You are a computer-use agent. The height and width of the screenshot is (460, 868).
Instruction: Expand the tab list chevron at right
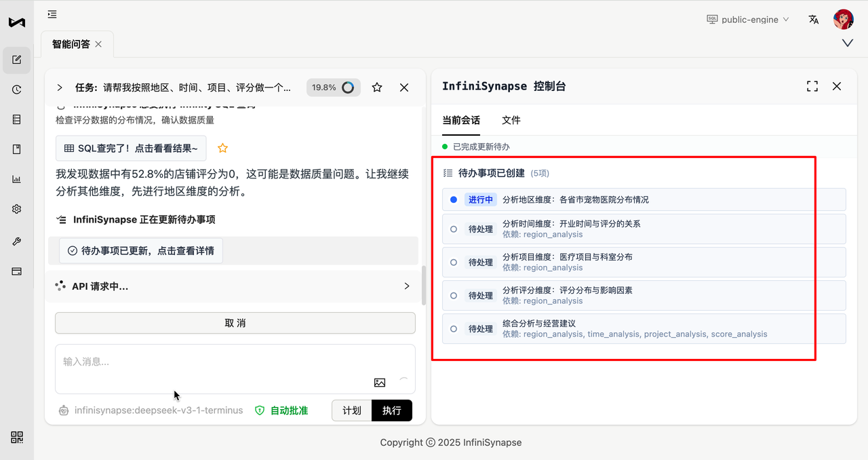coord(847,43)
